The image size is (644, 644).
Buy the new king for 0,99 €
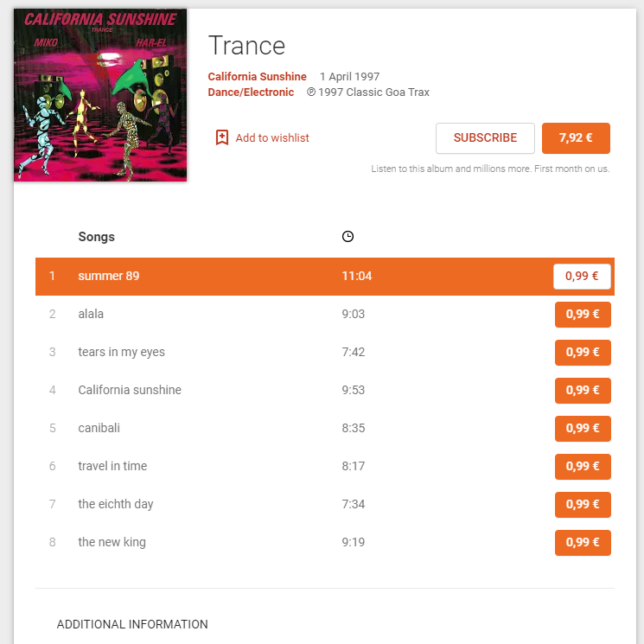(583, 543)
